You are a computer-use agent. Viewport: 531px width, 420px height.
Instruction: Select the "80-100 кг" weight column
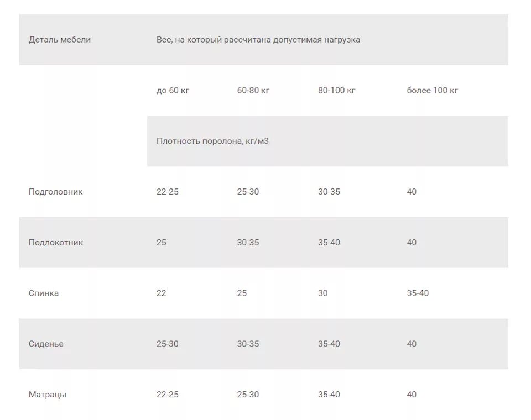[337, 90]
